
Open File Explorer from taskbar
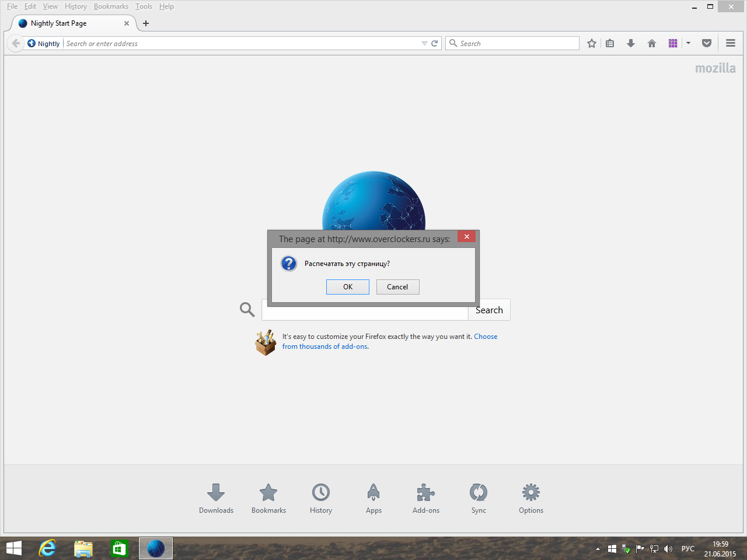83,548
